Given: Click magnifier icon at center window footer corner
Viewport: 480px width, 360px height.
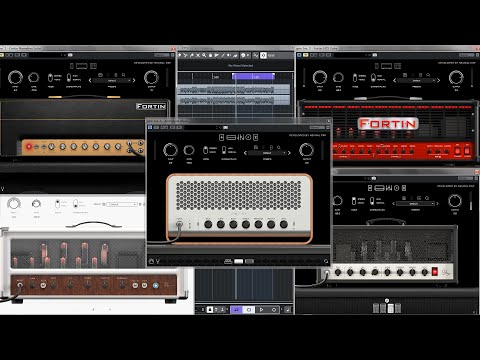Looking at the screenshot, I should [326, 261].
